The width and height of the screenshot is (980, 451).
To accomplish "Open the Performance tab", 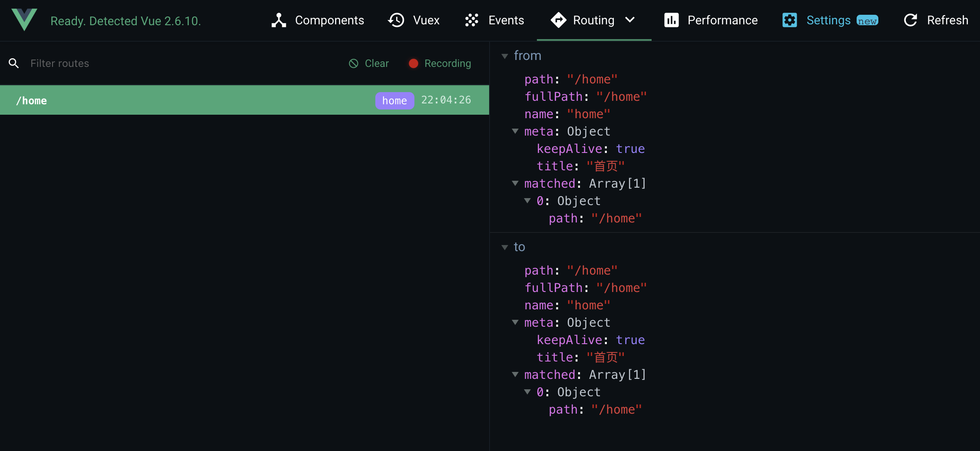I will pos(711,20).
